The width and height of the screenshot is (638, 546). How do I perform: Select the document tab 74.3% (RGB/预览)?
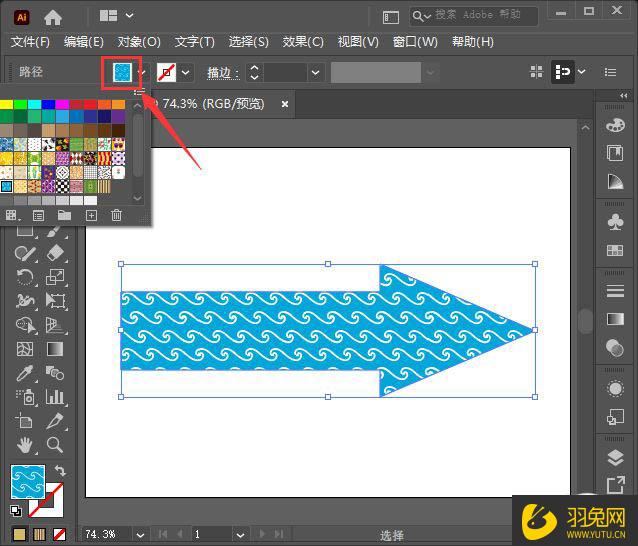tap(214, 104)
